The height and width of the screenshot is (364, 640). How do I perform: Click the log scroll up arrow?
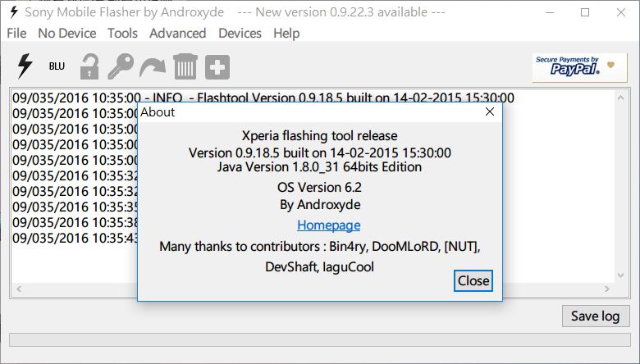tap(621, 98)
